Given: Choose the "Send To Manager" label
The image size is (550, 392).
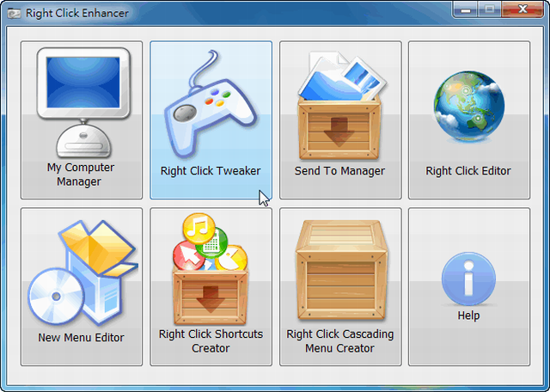Looking at the screenshot, I should point(339,171).
